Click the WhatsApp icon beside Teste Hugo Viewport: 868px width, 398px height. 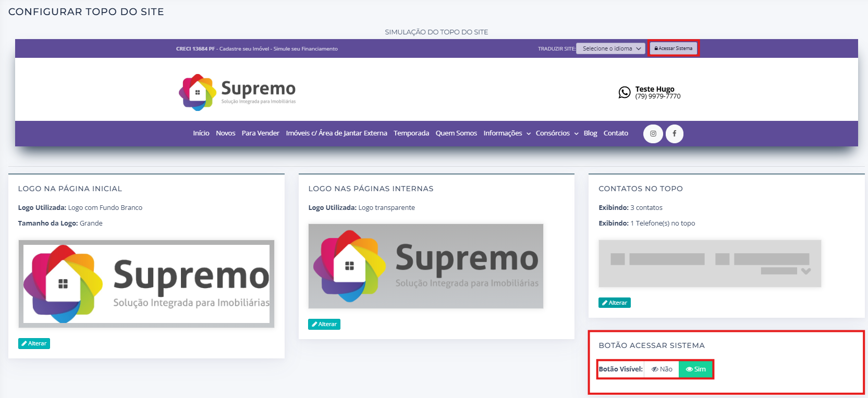coord(624,93)
